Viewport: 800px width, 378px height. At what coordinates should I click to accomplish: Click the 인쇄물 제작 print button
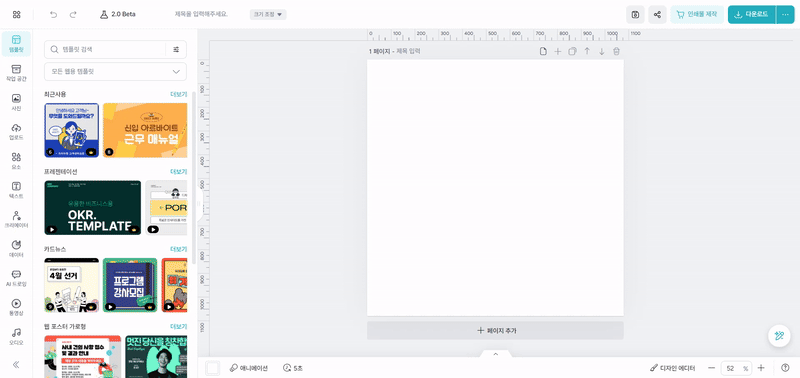(x=697, y=15)
